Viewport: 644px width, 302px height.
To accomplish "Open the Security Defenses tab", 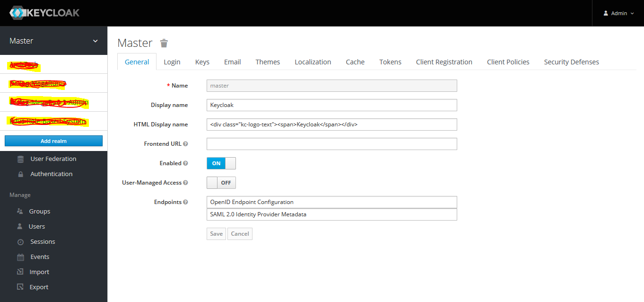I will pyautogui.click(x=571, y=62).
